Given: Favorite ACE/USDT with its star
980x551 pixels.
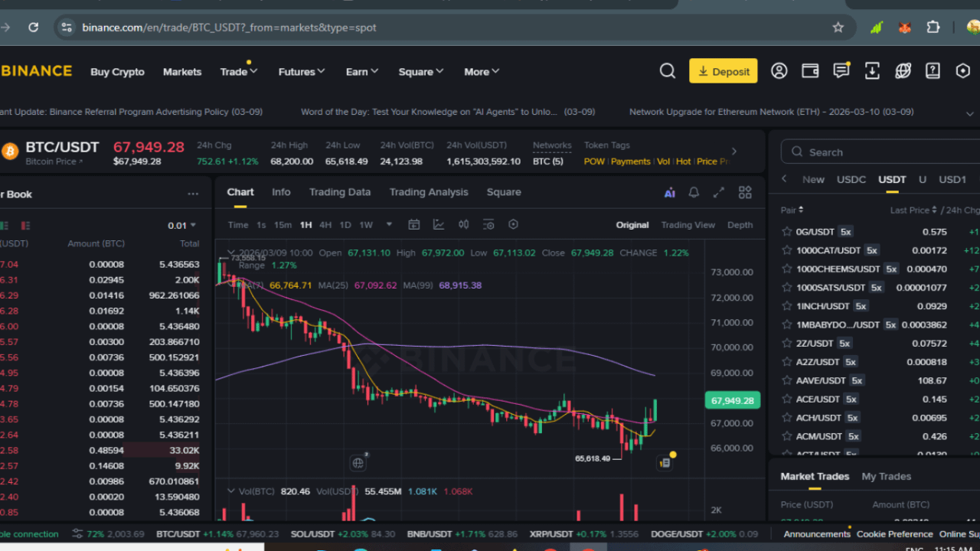Looking at the screenshot, I should tap(786, 399).
